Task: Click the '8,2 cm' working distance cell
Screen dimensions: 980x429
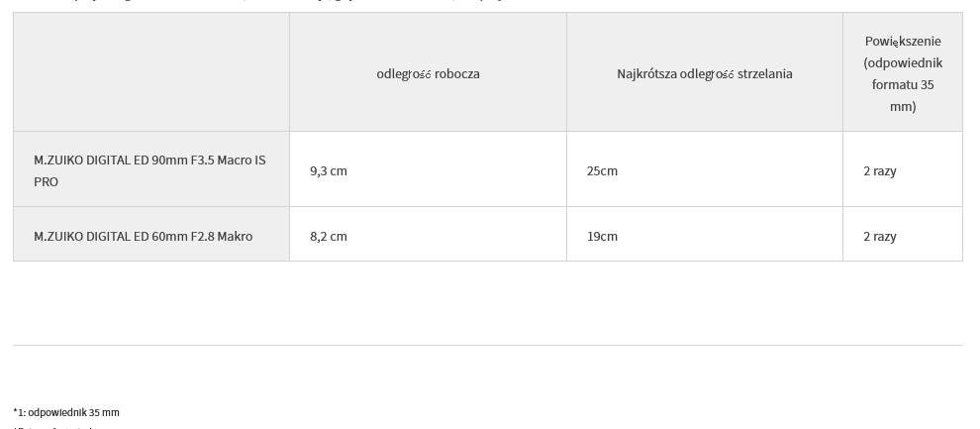Action: [329, 237]
